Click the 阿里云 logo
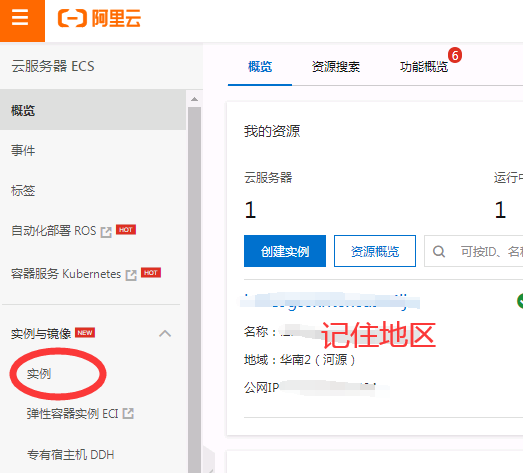Viewport: 523px width, 473px height. [x=99, y=18]
